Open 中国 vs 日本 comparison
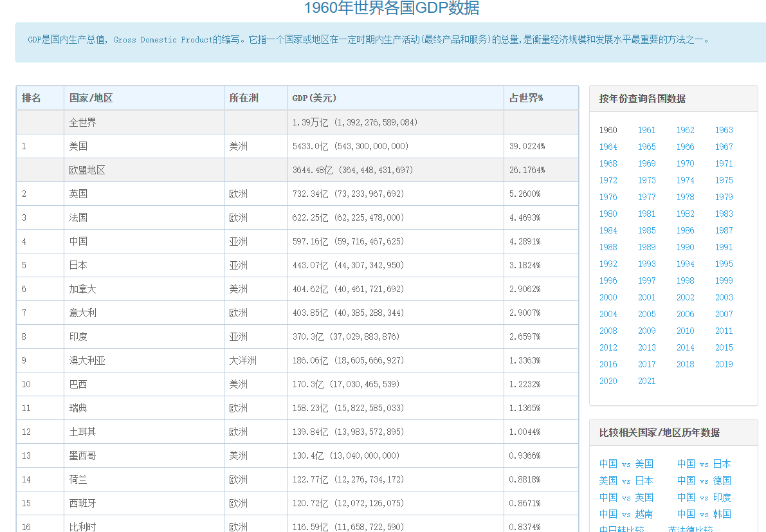Image resolution: width=766 pixels, height=532 pixels. pyautogui.click(x=704, y=464)
